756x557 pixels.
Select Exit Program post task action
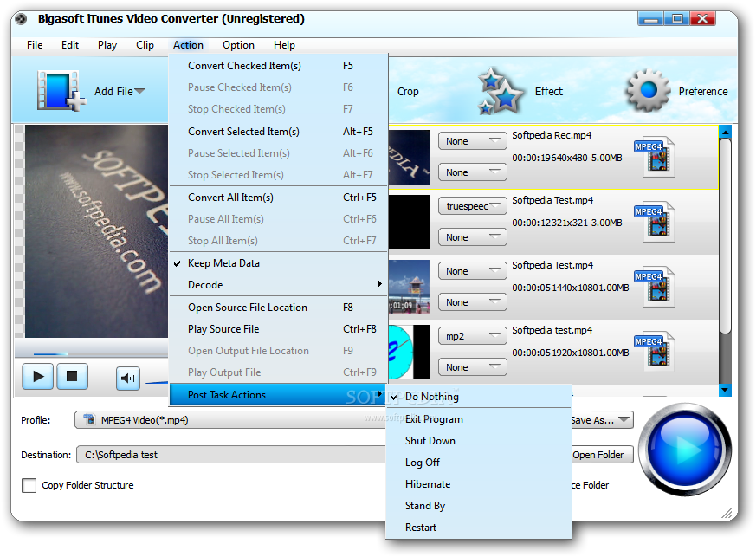pos(479,419)
